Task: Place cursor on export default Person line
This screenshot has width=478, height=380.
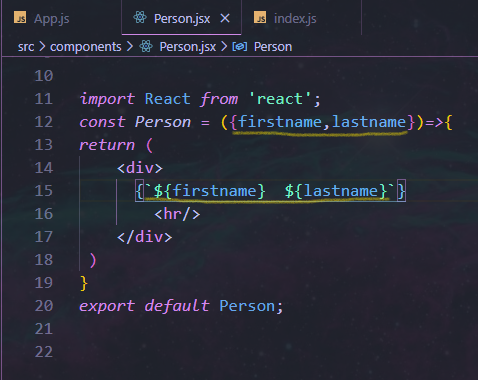Action: pyautogui.click(x=181, y=306)
